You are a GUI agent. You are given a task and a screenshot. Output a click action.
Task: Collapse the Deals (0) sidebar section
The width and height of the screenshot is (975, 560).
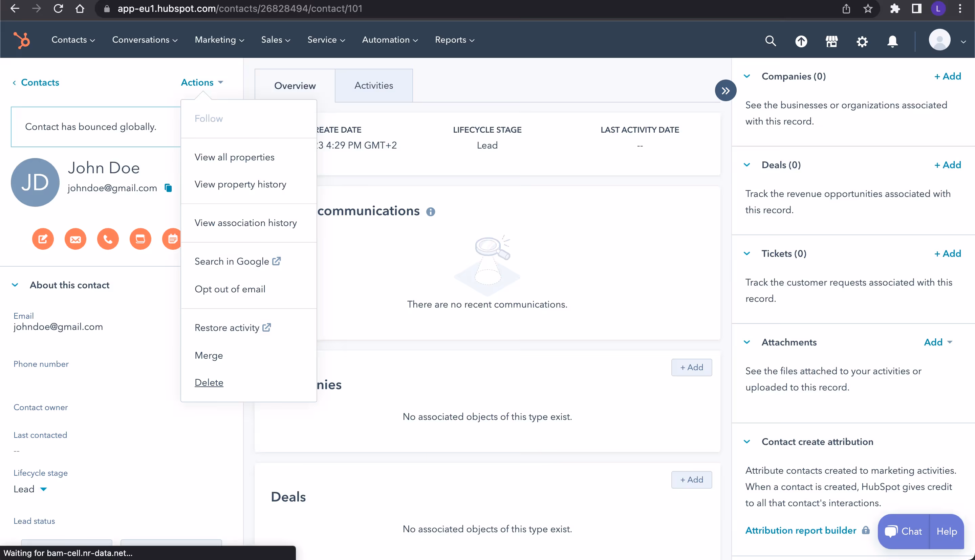[747, 165]
